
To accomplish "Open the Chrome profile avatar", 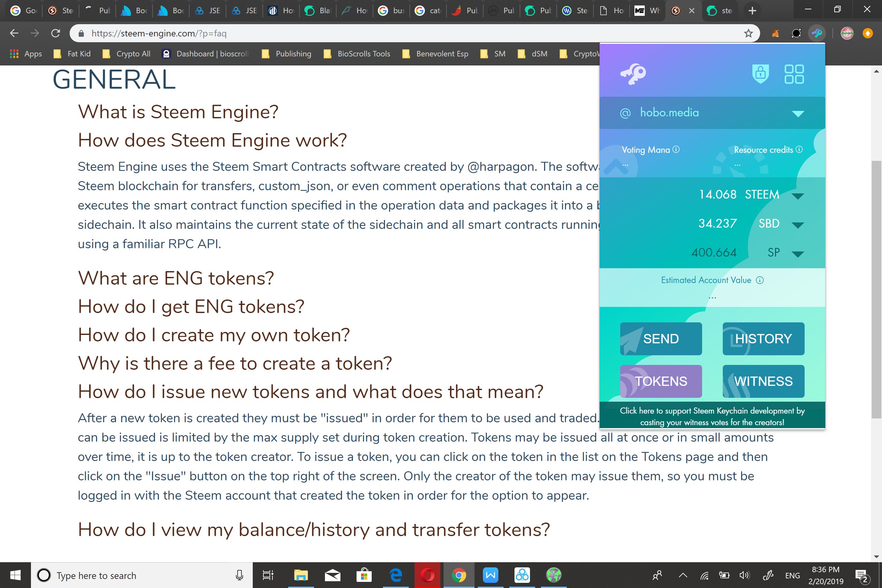I will click(x=847, y=34).
